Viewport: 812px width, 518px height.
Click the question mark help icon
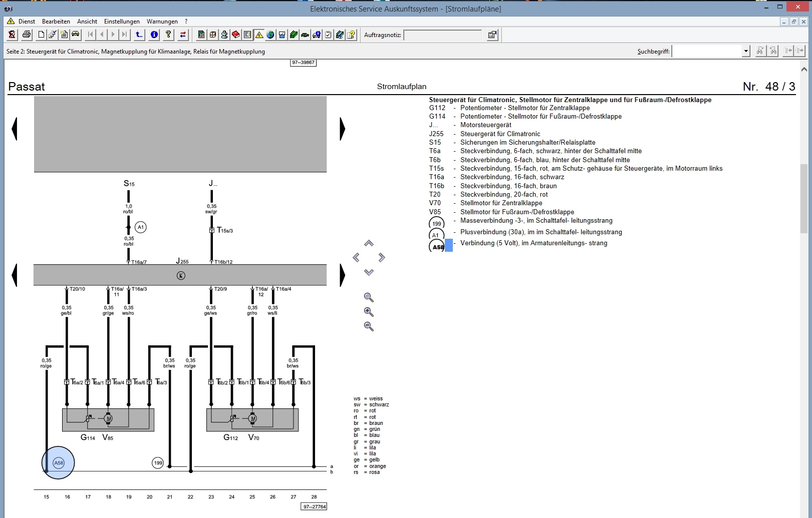(x=169, y=35)
